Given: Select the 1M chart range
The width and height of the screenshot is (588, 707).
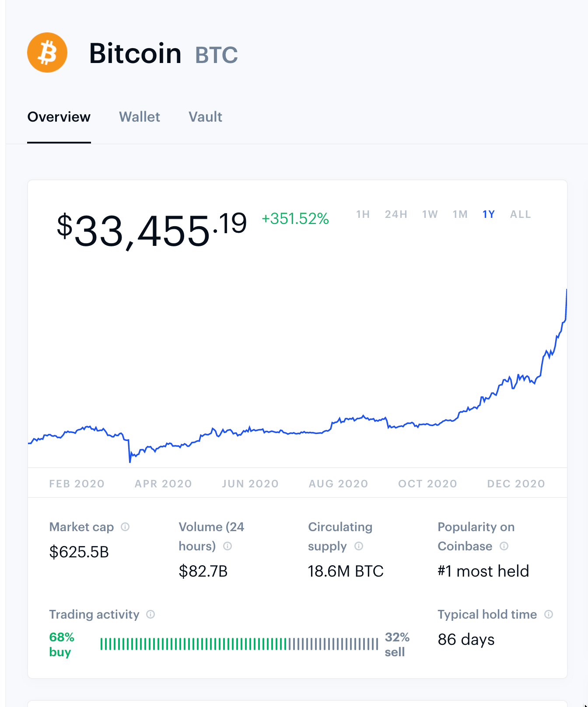Looking at the screenshot, I should 460,214.
